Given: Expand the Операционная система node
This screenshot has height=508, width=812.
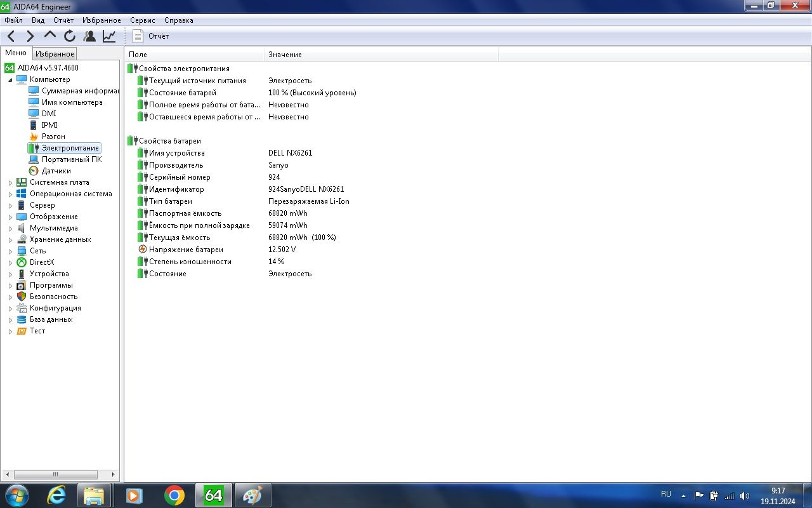Looking at the screenshot, I should pos(10,194).
